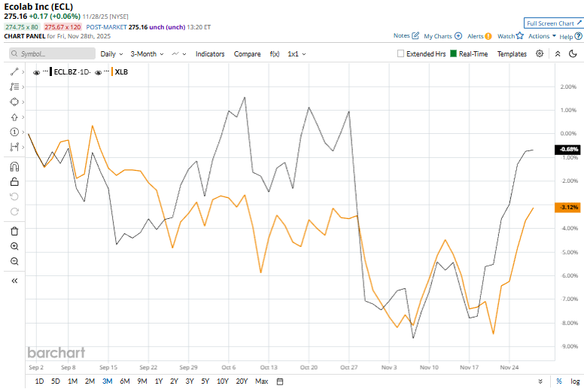Select the Max time range
The width and height of the screenshot is (584, 392).
(261, 381)
